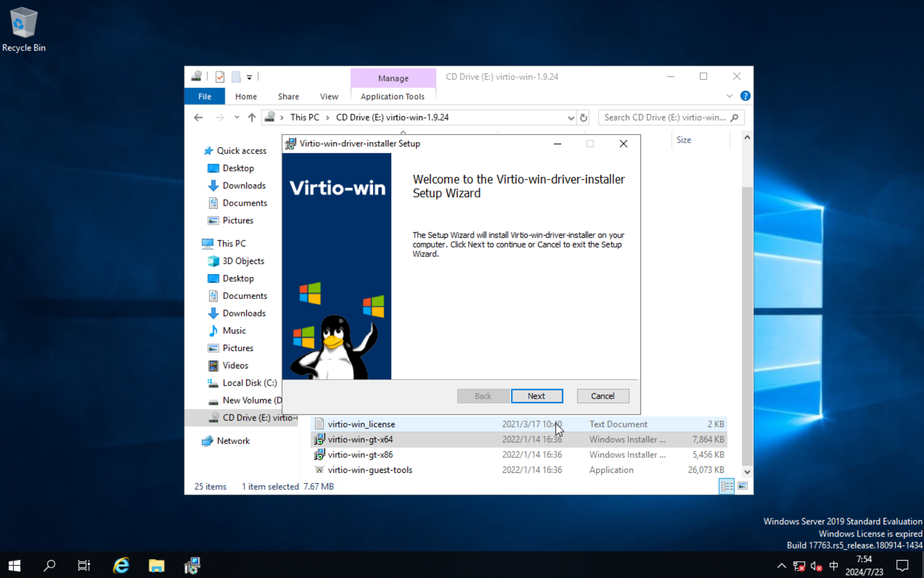Click the file list vertical scrollbar down arrow

pyautogui.click(x=747, y=472)
